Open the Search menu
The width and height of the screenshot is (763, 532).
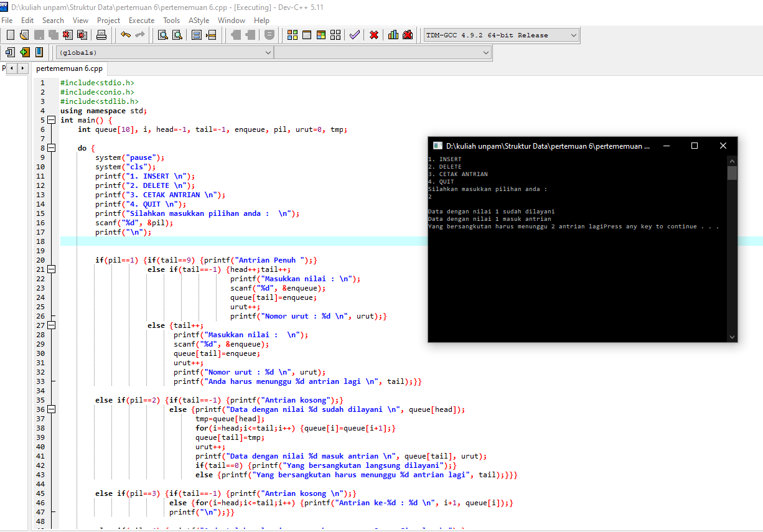(53, 21)
